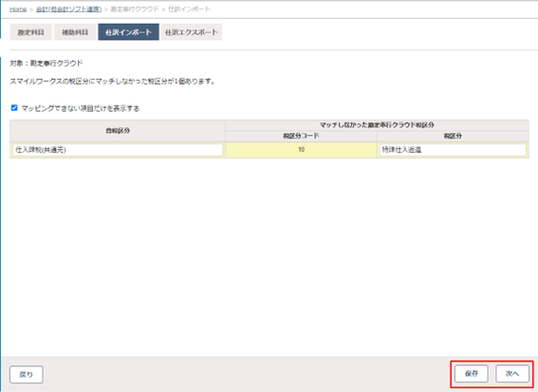This screenshot has height=392, width=538.
Task: Click the 仕訳インポート breadcrumb text
Action: pyautogui.click(x=189, y=9)
